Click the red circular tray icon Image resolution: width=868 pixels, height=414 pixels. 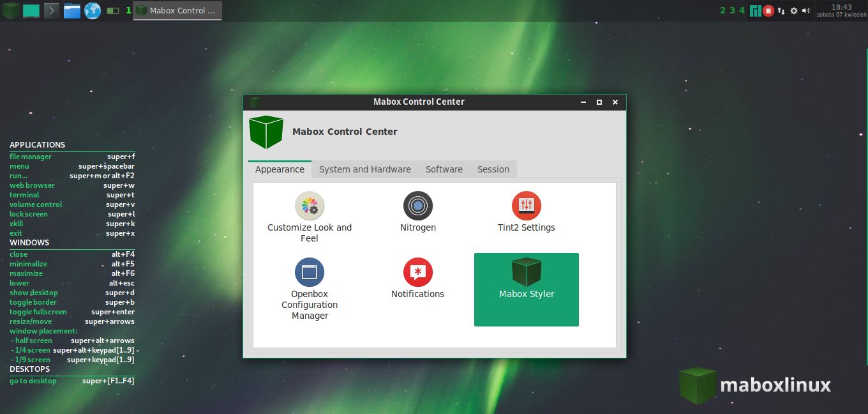tap(768, 11)
